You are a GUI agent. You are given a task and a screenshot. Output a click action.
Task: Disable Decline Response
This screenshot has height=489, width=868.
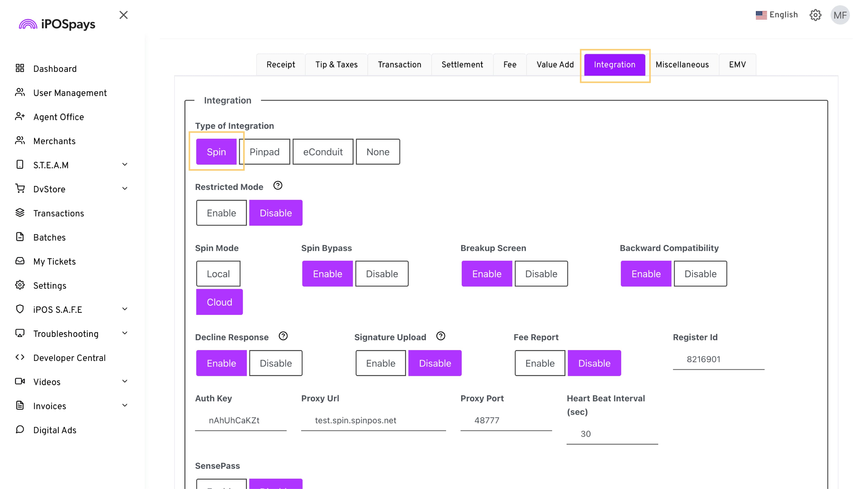pos(276,363)
